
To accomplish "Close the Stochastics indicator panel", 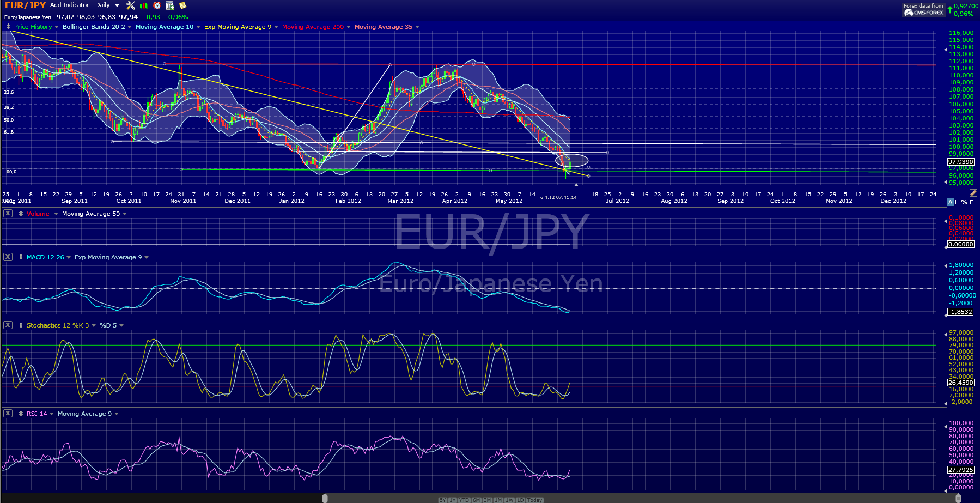I will click(x=8, y=325).
